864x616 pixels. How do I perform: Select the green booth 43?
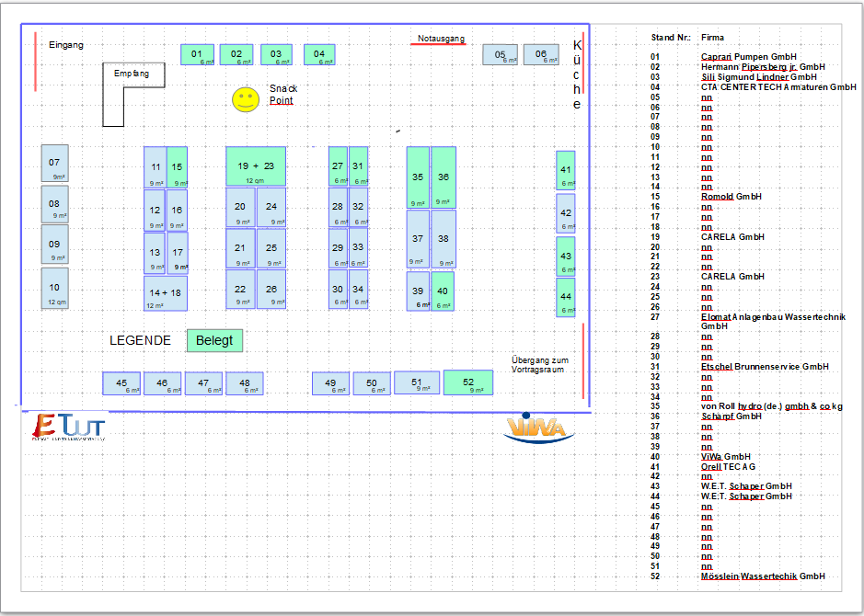(565, 256)
